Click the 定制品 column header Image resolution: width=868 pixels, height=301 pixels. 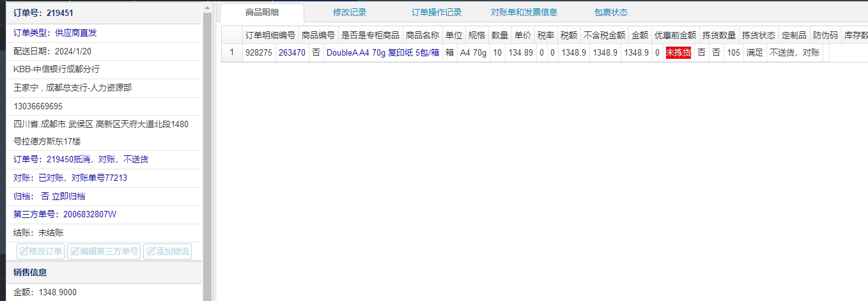tap(794, 36)
